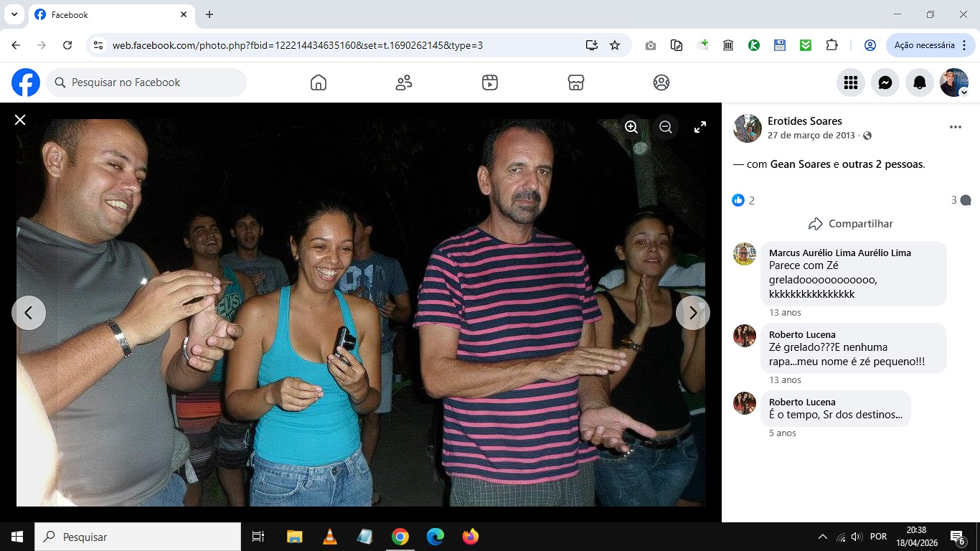Zoom in on the photo
This screenshot has width=980, height=551.
tap(631, 127)
